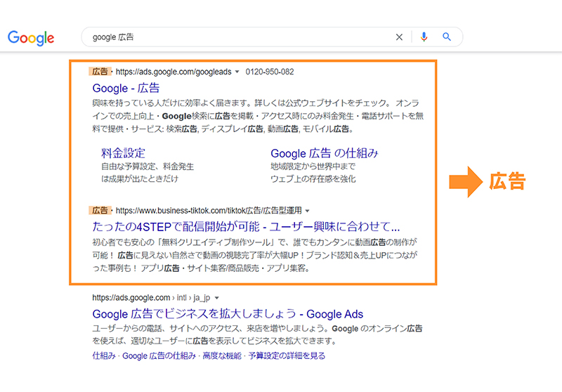
Task: Open the 'Google 広告 の仕組み' sitelink in the ad
Action: pyautogui.click(x=325, y=153)
